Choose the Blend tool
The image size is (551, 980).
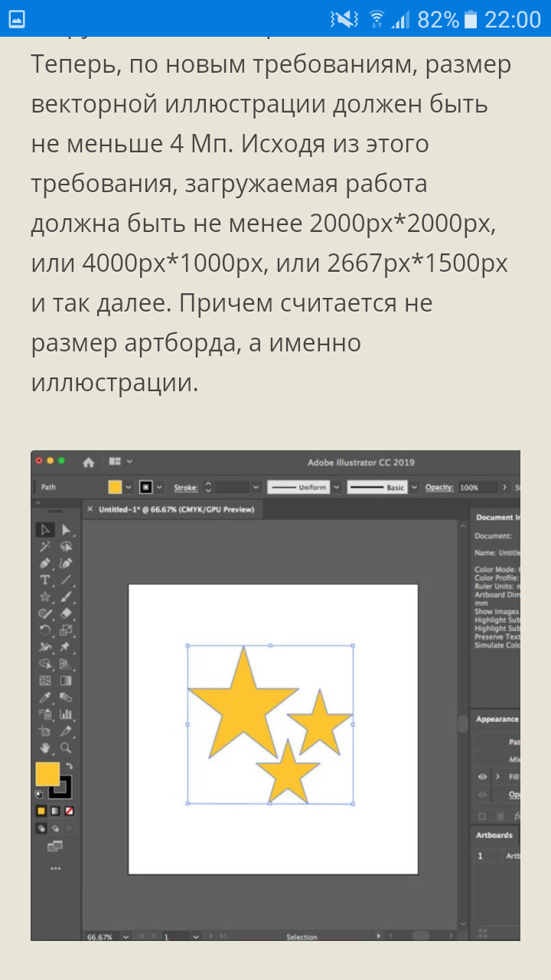[67, 697]
